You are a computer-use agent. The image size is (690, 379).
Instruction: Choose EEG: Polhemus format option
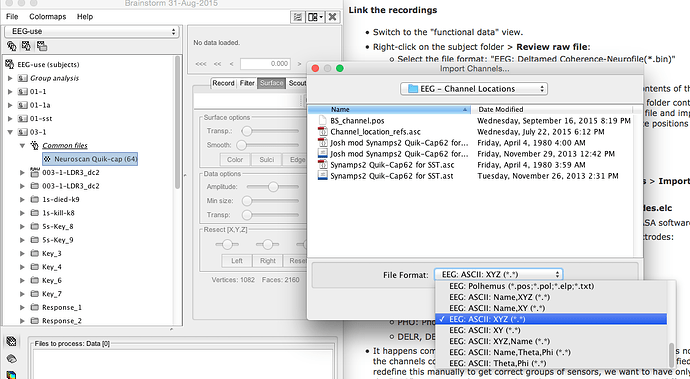point(521,286)
